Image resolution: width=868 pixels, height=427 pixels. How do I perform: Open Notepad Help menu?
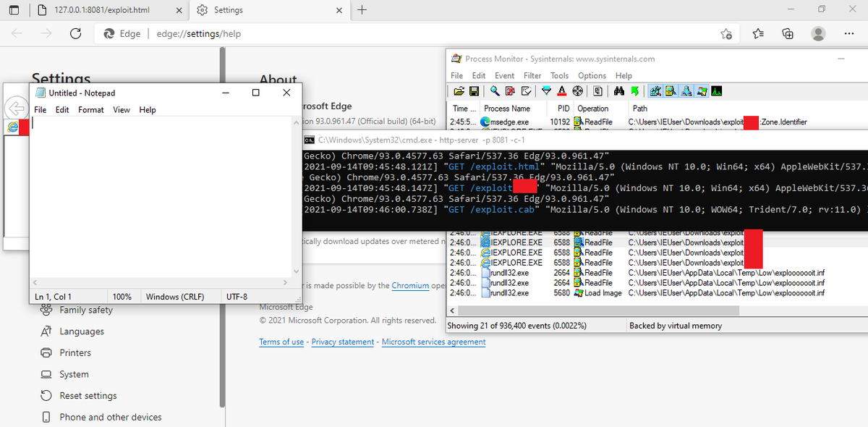coord(148,110)
